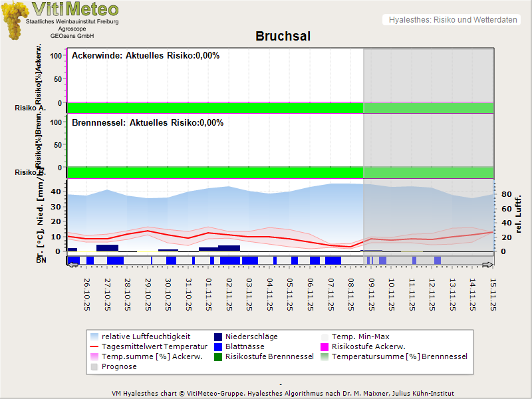Click the Blattnässe legend swatch
The image size is (532, 399).
[219, 346]
